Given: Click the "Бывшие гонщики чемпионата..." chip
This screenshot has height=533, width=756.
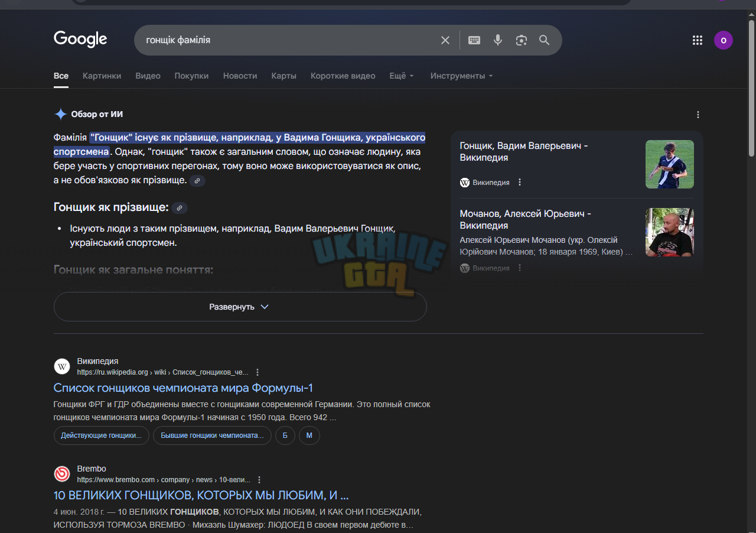Looking at the screenshot, I should pyautogui.click(x=212, y=435).
